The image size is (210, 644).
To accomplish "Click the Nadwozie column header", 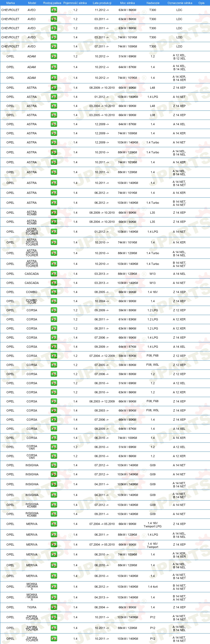I will pyautogui.click(x=153, y=3).
